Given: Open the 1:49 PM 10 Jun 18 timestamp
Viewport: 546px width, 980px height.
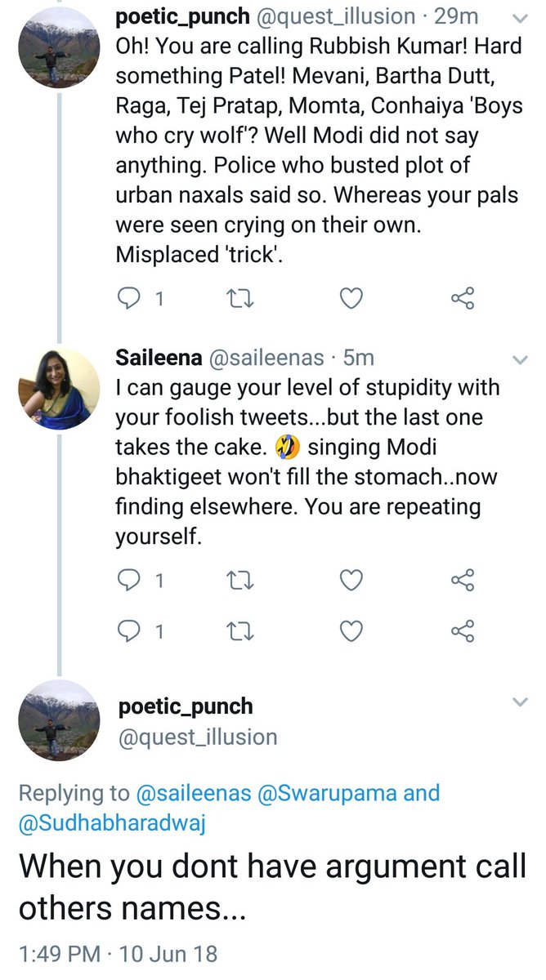Looking at the screenshot, I should point(118,953).
